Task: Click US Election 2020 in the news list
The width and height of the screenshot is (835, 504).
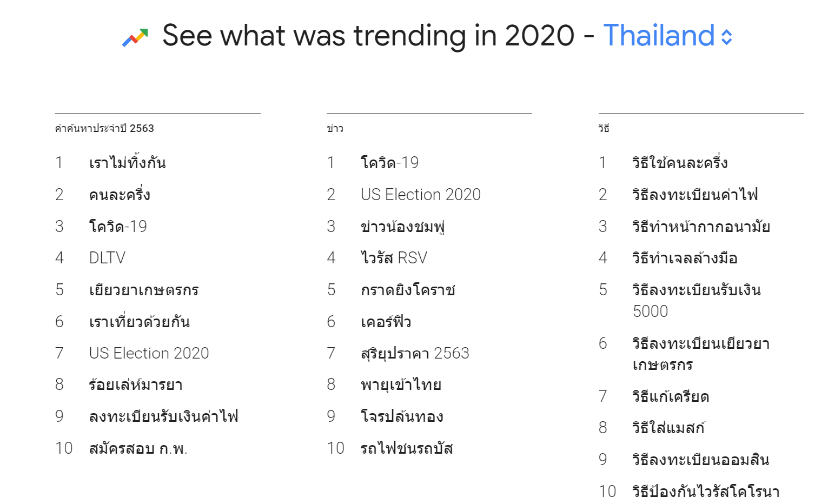Action: [x=420, y=195]
